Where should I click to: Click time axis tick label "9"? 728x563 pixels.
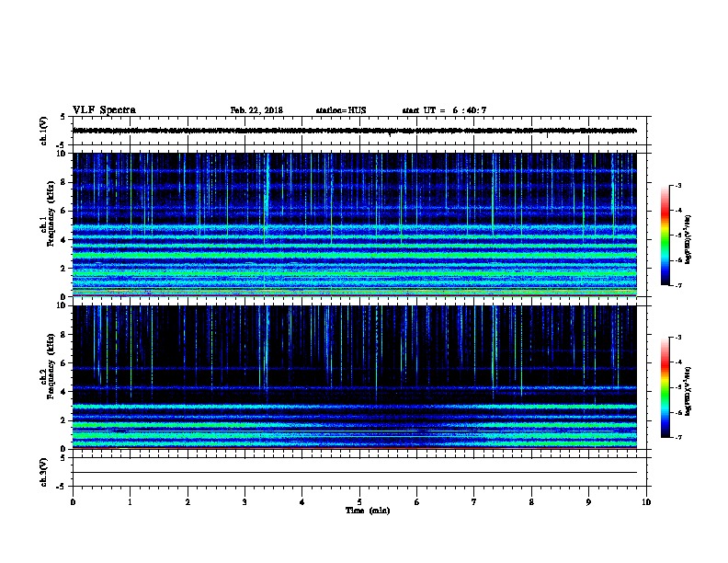(x=588, y=502)
